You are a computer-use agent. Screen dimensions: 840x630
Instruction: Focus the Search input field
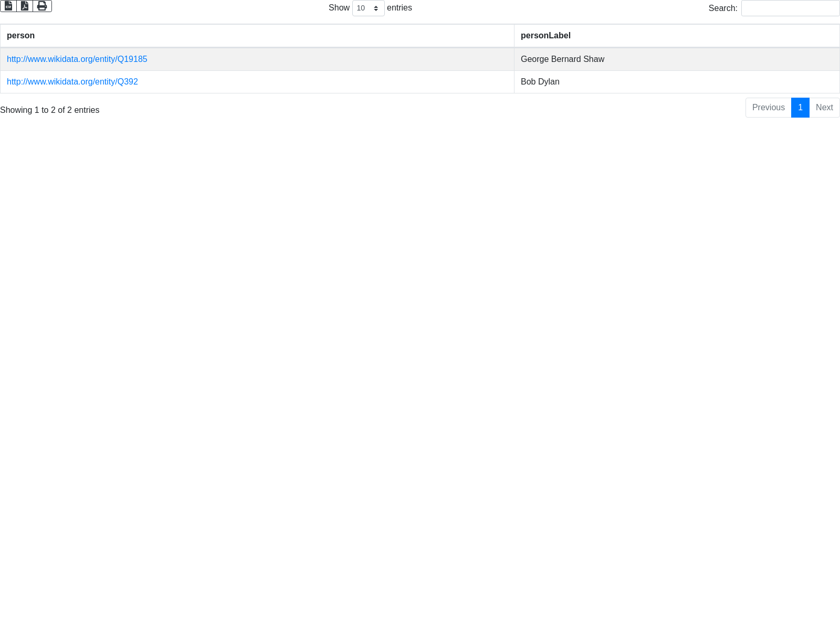click(x=790, y=8)
